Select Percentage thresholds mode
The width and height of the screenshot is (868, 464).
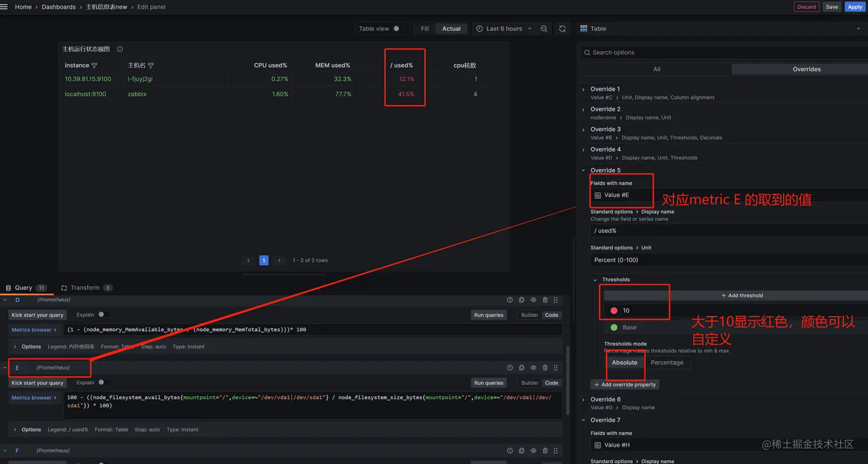(667, 362)
